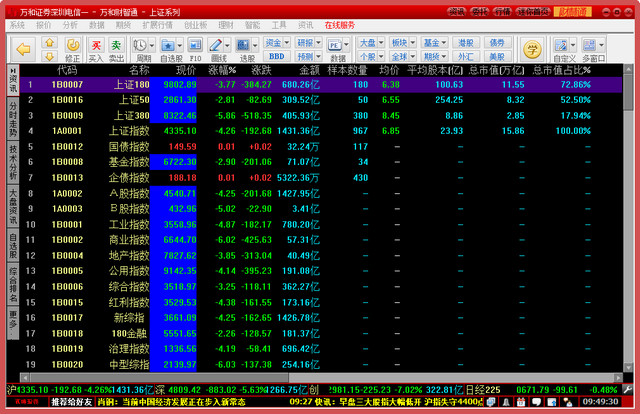Expand the 画线 dropdown arrow
640x414 pixels.
pyautogui.click(x=227, y=45)
